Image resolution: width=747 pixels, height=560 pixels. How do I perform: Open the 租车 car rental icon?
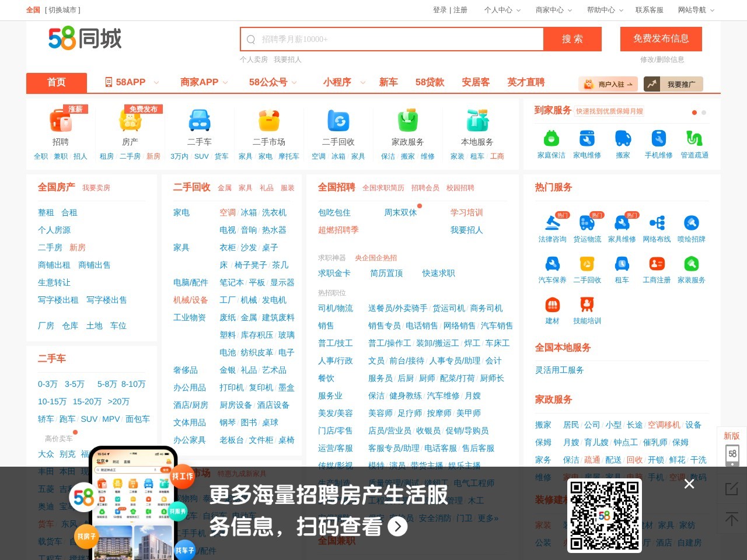tap(622, 264)
